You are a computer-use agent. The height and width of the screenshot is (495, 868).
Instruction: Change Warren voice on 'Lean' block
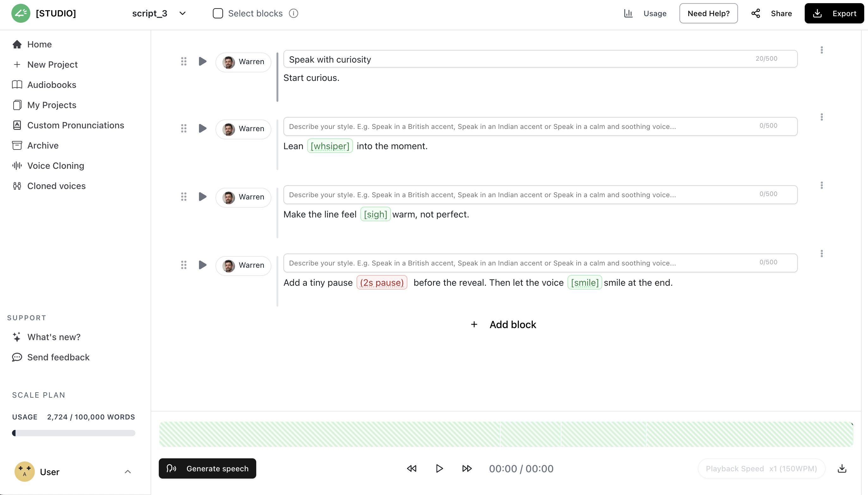(243, 129)
